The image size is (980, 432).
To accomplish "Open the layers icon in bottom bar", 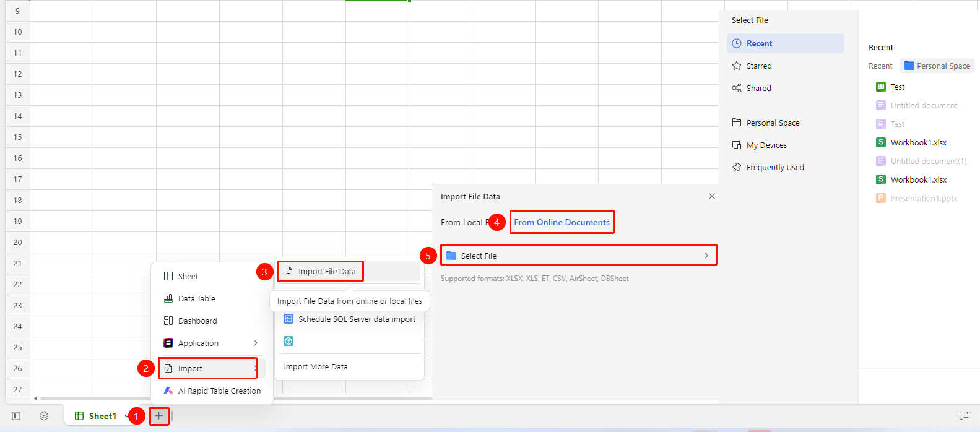I will click(44, 416).
